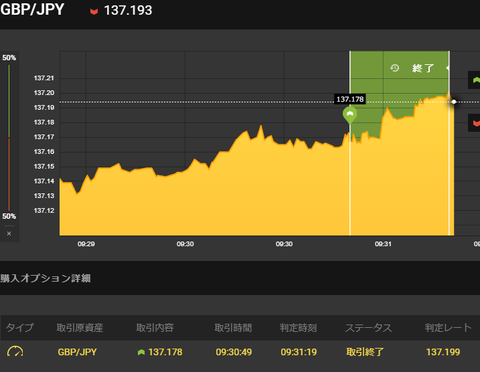Click the red down arrow next to 137.193
The width and height of the screenshot is (480, 372).
point(94,12)
